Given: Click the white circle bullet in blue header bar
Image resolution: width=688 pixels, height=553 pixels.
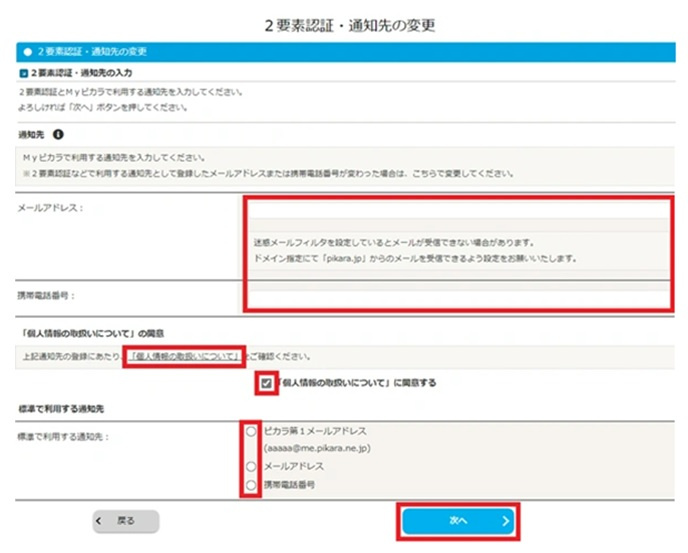Looking at the screenshot, I should (x=28, y=52).
